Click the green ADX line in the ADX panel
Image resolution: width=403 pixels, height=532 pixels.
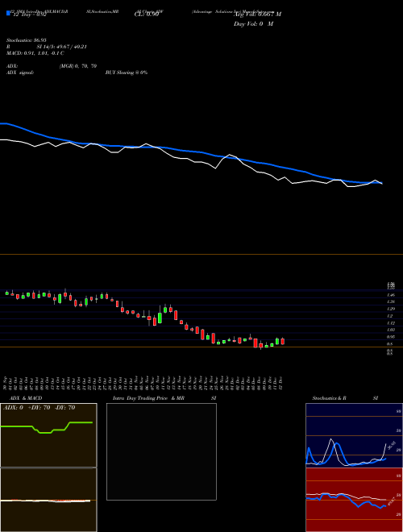click(x=47, y=427)
